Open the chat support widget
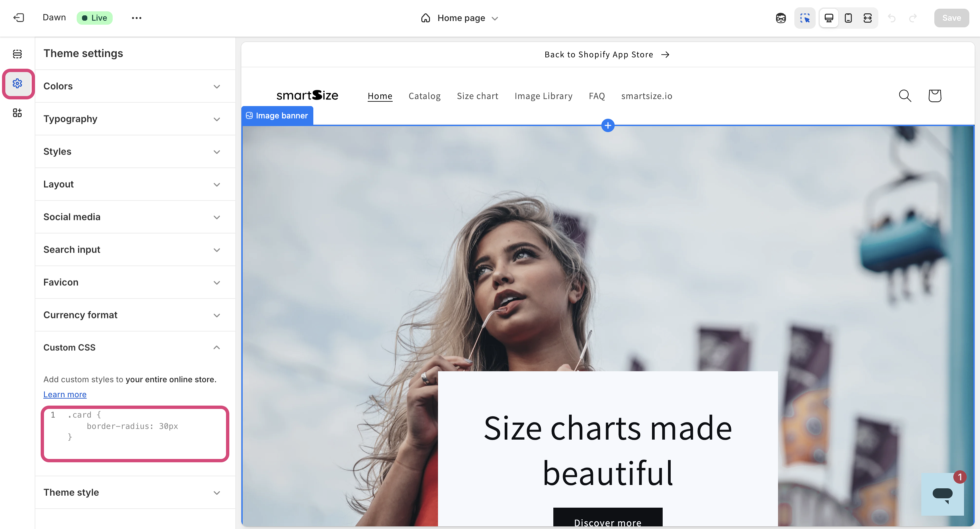The height and width of the screenshot is (529, 980). click(x=943, y=494)
